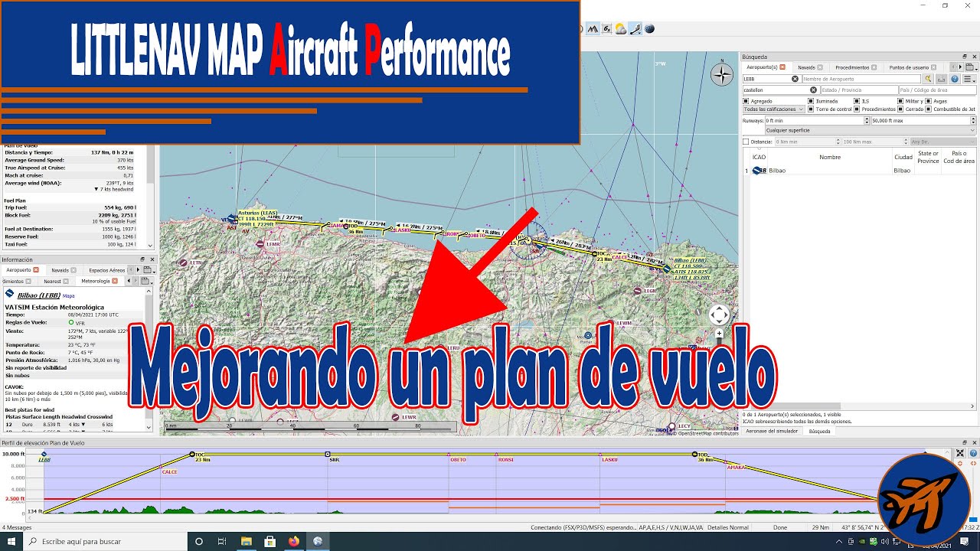Click the compass rose on the map
The height and width of the screenshot is (551, 980).
(722, 74)
